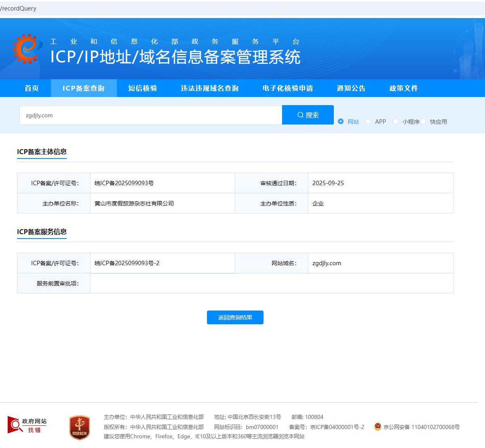The image size is (485, 448).
Task: Open 电子化核验申请 menu item
Action: coord(287,88)
